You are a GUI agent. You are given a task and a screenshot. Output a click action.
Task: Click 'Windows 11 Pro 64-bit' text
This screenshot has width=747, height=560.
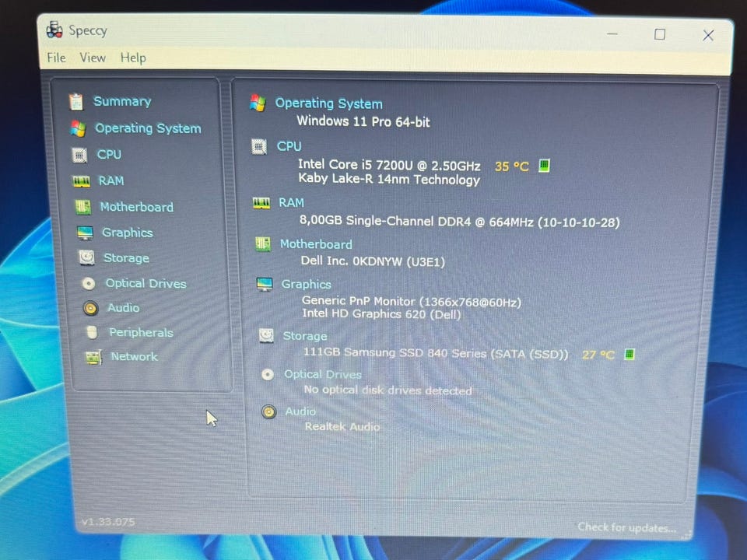pyautogui.click(x=363, y=121)
